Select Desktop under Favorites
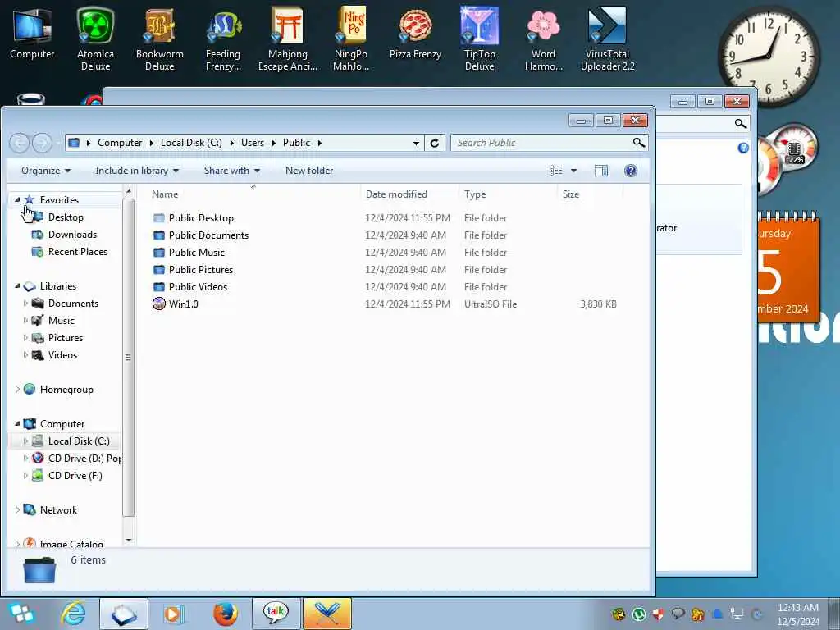Image resolution: width=840 pixels, height=630 pixels. (66, 217)
